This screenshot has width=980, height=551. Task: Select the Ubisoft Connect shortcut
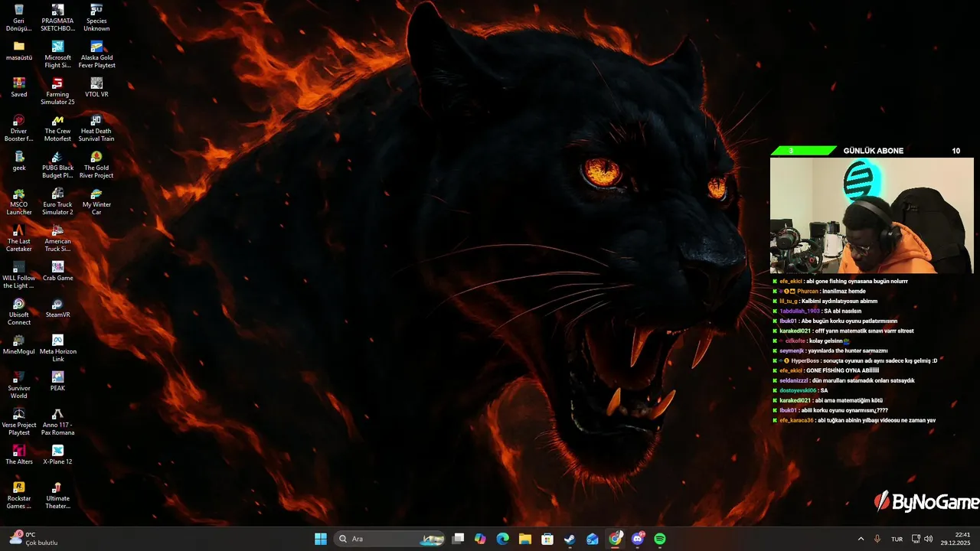point(19,311)
